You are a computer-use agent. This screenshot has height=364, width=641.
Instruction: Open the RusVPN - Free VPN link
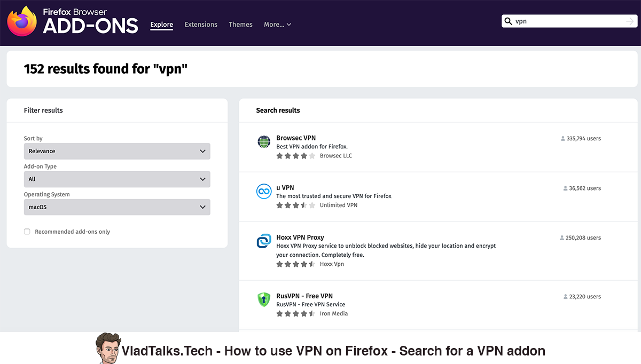pos(304,296)
